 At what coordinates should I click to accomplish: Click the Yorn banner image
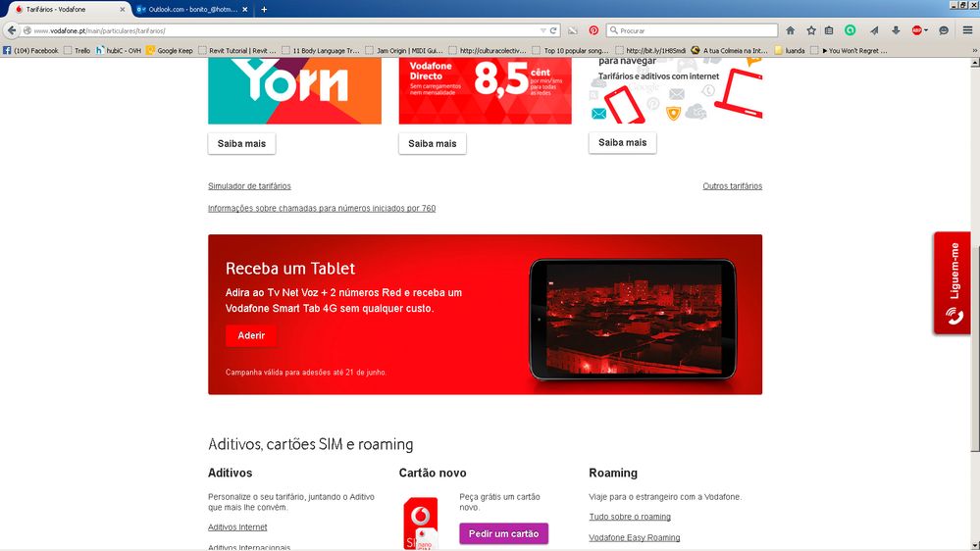(294, 91)
